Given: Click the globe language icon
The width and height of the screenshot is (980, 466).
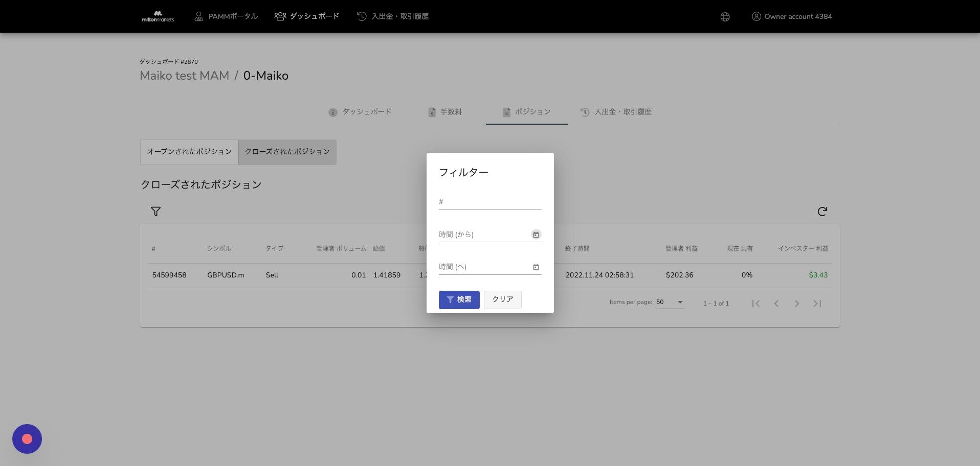Looking at the screenshot, I should click(x=725, y=17).
